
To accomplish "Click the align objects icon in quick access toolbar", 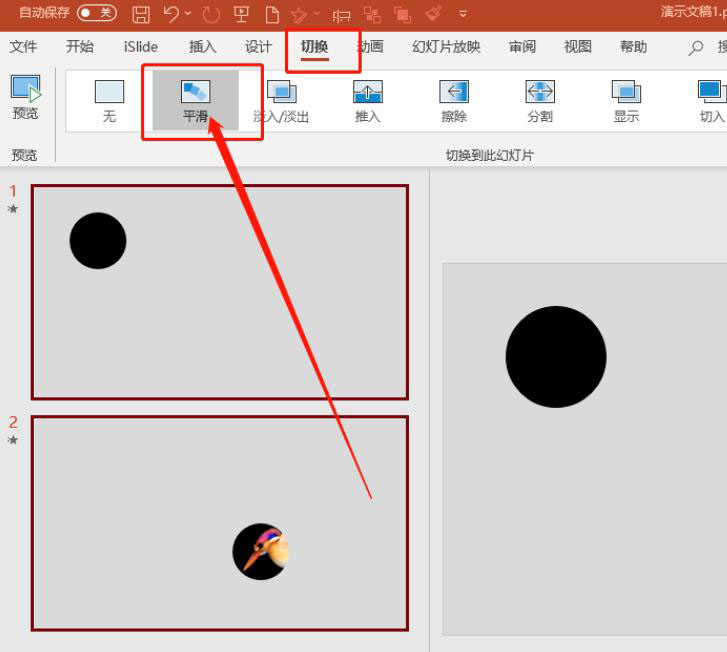I will pos(341,16).
